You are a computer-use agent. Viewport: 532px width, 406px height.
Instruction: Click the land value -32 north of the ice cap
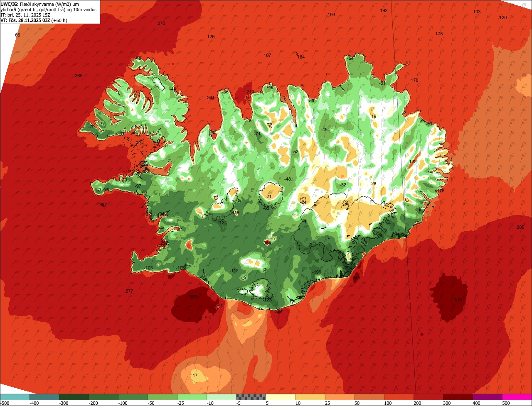pos(342,185)
